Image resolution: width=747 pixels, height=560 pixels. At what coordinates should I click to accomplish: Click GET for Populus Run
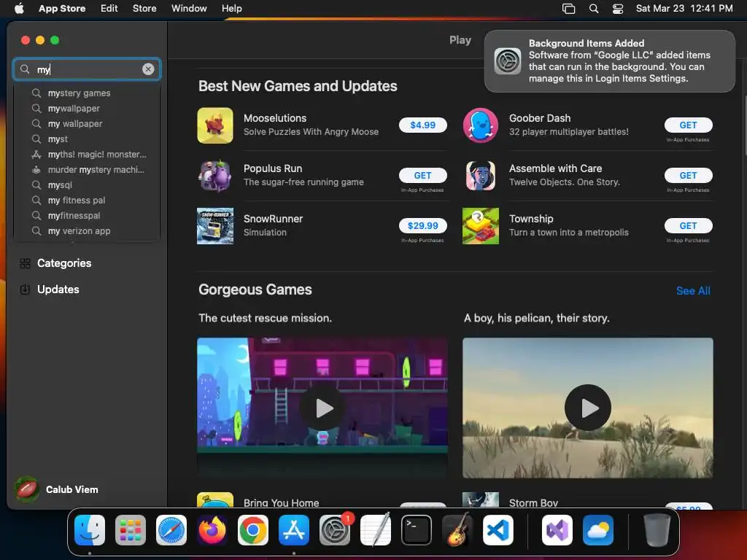pos(423,176)
